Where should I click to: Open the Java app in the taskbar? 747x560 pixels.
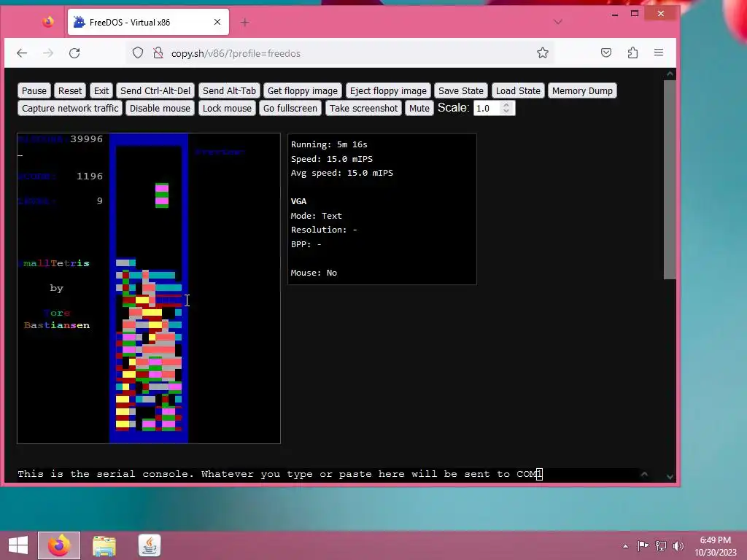click(x=149, y=545)
